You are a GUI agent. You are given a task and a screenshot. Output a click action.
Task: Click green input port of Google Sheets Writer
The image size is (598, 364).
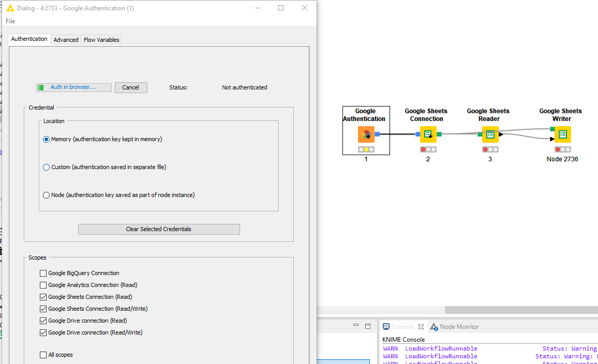[x=552, y=129]
